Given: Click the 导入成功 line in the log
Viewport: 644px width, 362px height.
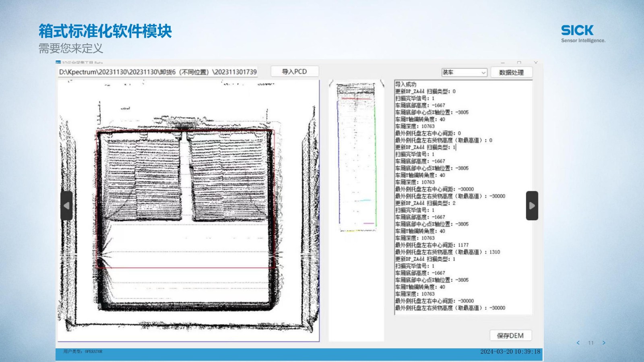Looking at the screenshot, I should 406,85.
